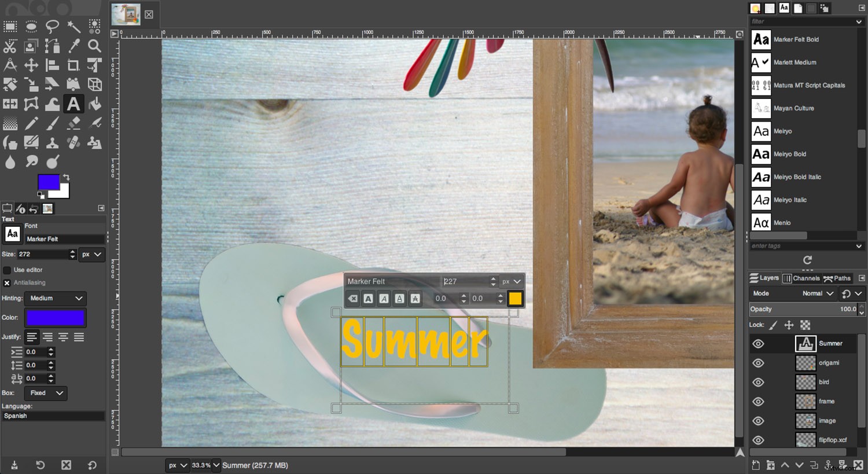Click the blue text Color swatch
The width and height of the screenshot is (868, 474).
tap(55, 318)
